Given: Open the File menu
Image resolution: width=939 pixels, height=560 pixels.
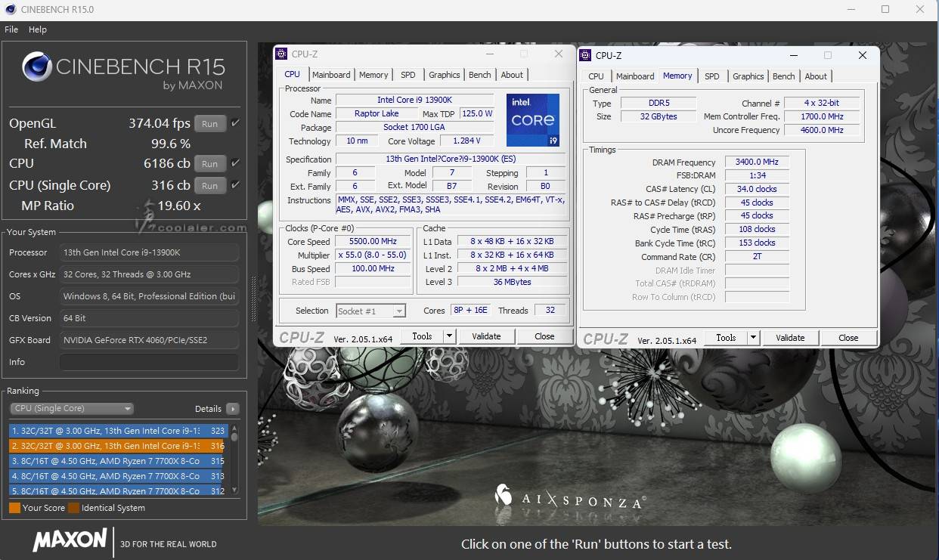Looking at the screenshot, I should pyautogui.click(x=11, y=29).
